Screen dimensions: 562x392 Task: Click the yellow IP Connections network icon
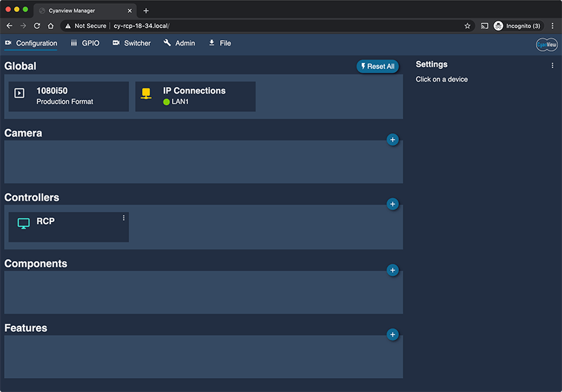[146, 93]
